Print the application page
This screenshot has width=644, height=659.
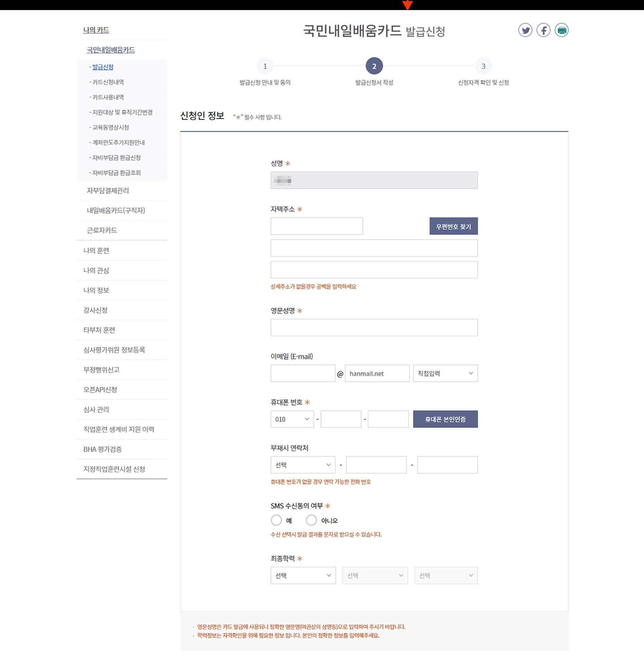562,31
